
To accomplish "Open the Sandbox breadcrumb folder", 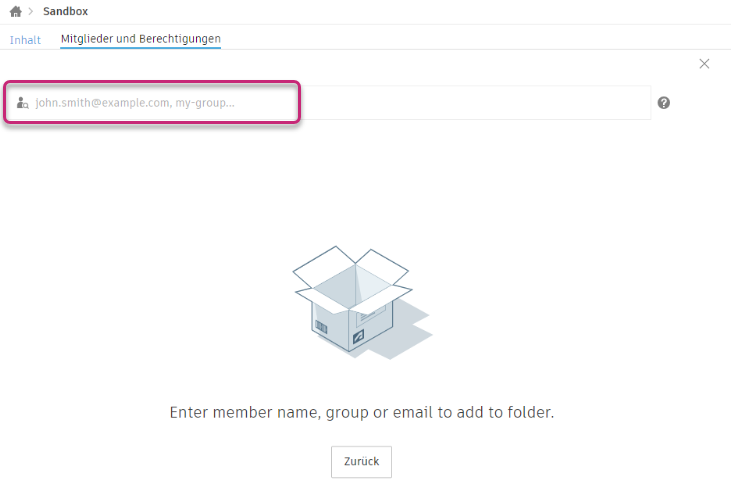I will [65, 11].
